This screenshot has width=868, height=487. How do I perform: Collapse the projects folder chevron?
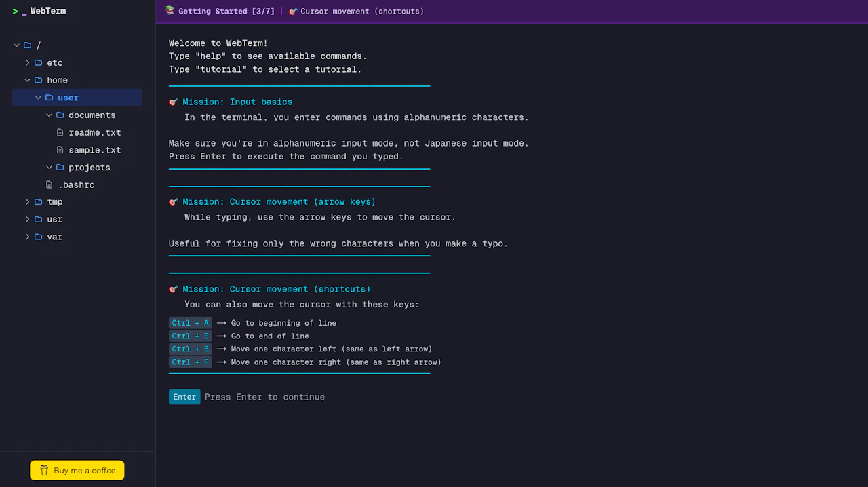pyautogui.click(x=49, y=168)
